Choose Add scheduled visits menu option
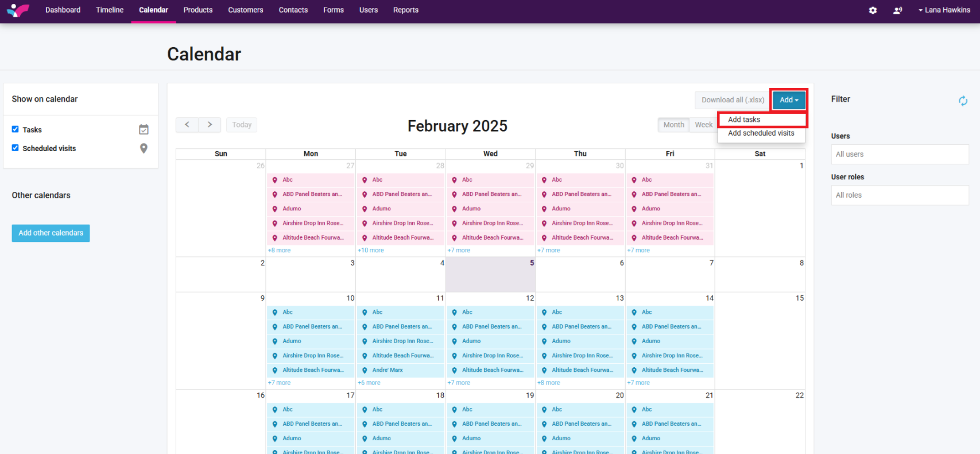980x454 pixels. click(761, 133)
